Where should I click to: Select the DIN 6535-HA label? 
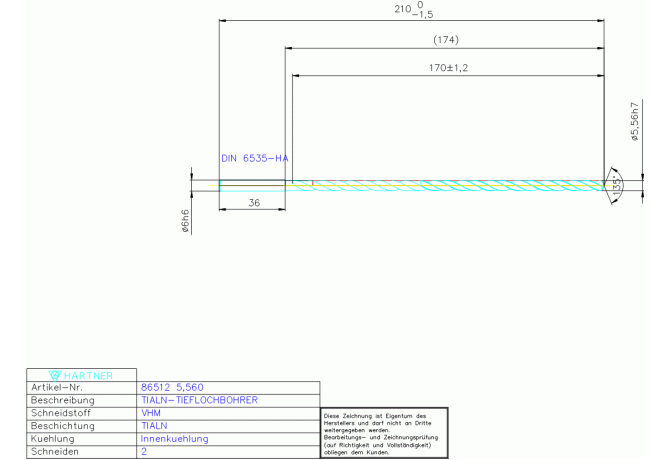click(x=254, y=159)
